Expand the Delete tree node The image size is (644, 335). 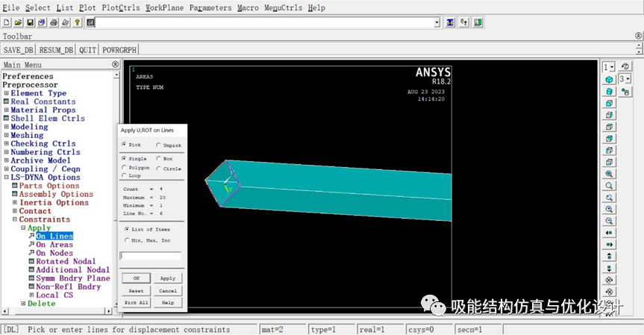click(x=23, y=304)
